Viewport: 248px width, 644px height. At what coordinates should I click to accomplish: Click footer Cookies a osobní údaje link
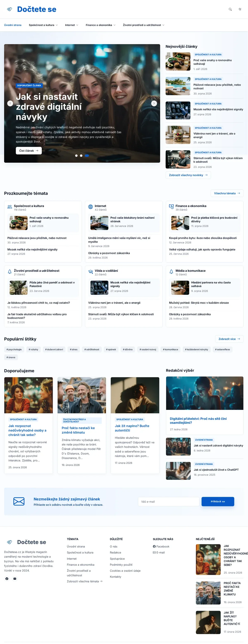click(125, 571)
